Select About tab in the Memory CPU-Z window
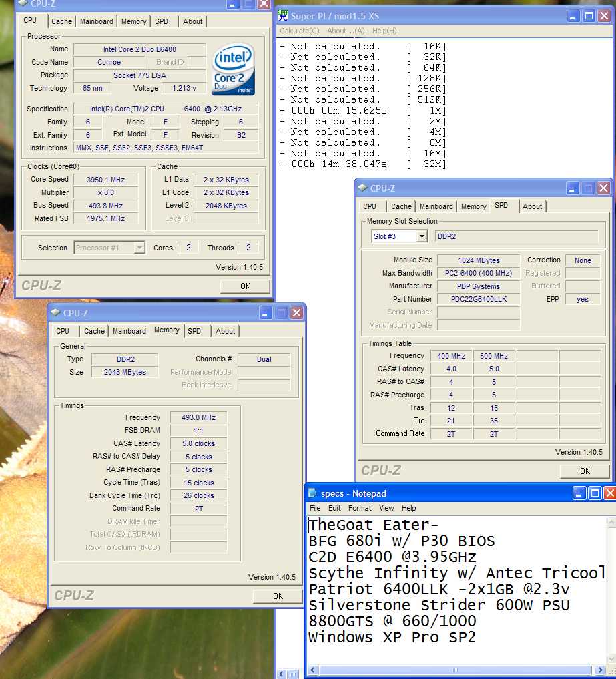This screenshot has width=616, height=679. (225, 331)
